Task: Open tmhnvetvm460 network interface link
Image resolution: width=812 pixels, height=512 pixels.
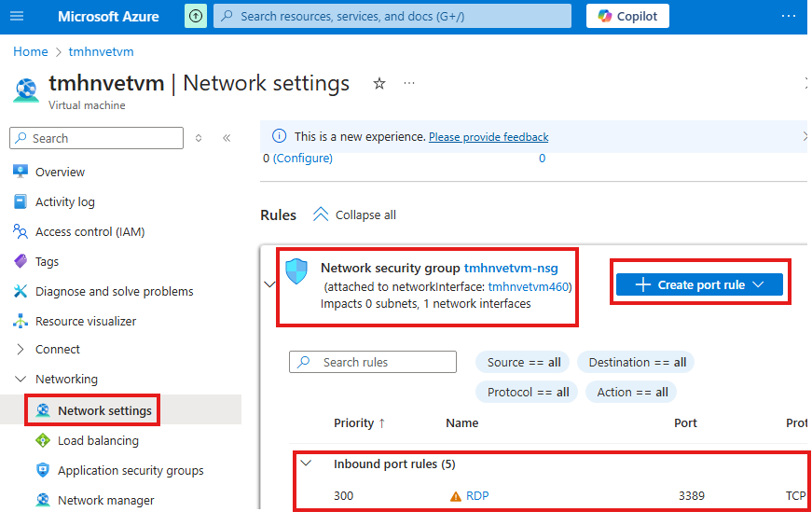Action: [x=529, y=286]
